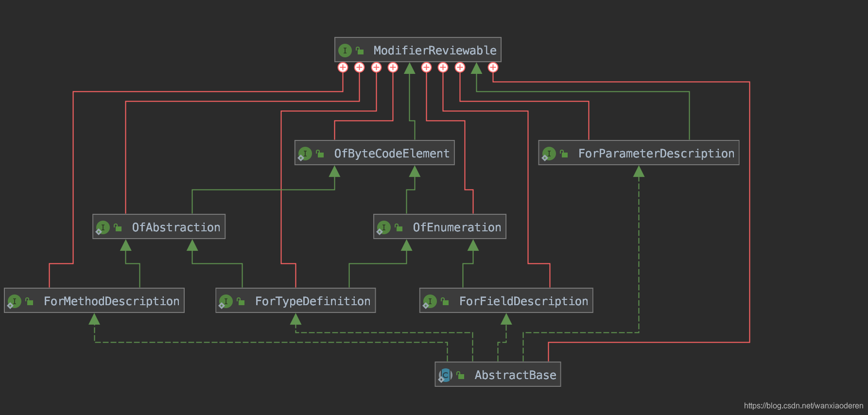Click the interface icon of ForMethodDescription

14,301
